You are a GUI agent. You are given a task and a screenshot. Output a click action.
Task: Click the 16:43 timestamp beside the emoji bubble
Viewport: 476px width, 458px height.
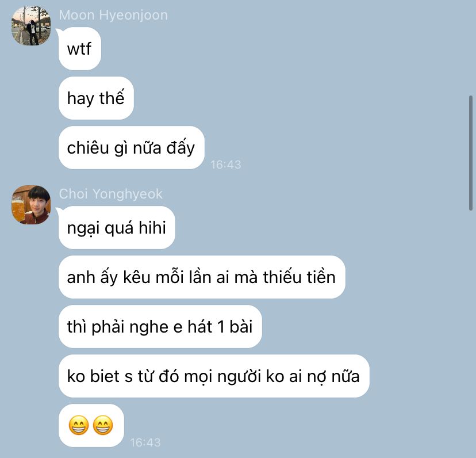coord(145,442)
